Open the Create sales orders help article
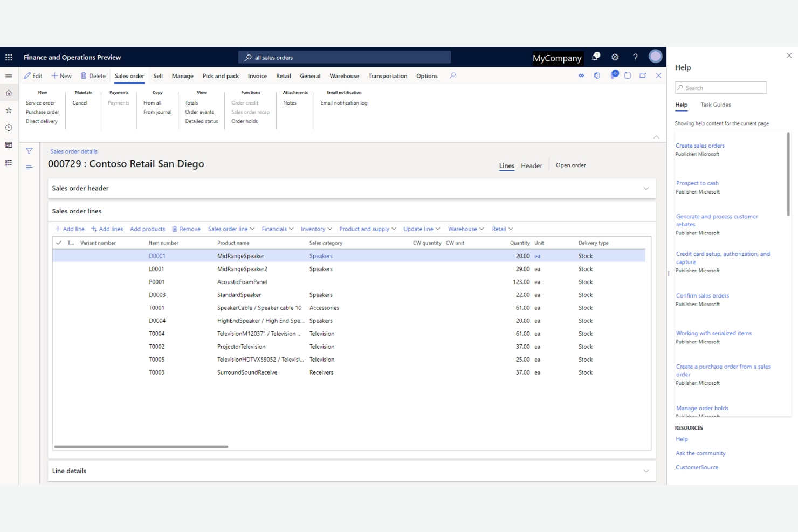This screenshot has width=798, height=532. pyautogui.click(x=700, y=146)
